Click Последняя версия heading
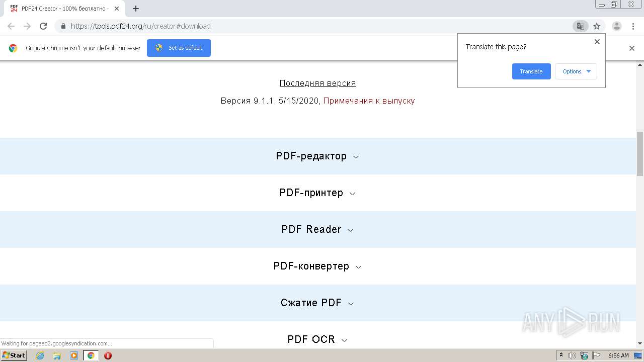644x362 pixels. pos(317,83)
